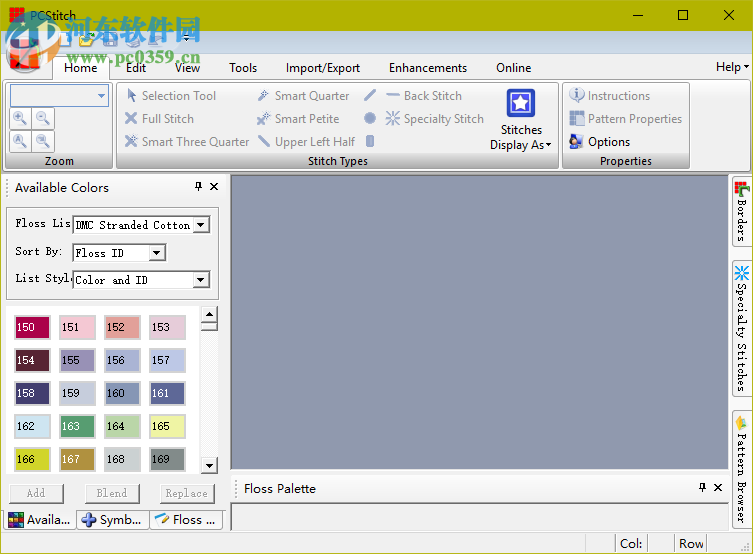Switch to the Enhancements tab
Viewport: 753px width, 554px height.
(428, 68)
